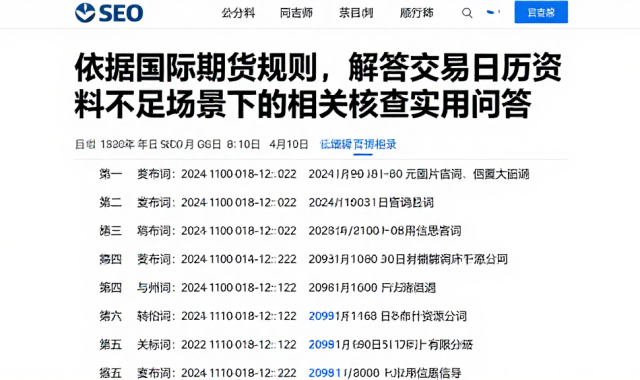Open the search magnifier icon
640x380 pixels.
pos(467,13)
